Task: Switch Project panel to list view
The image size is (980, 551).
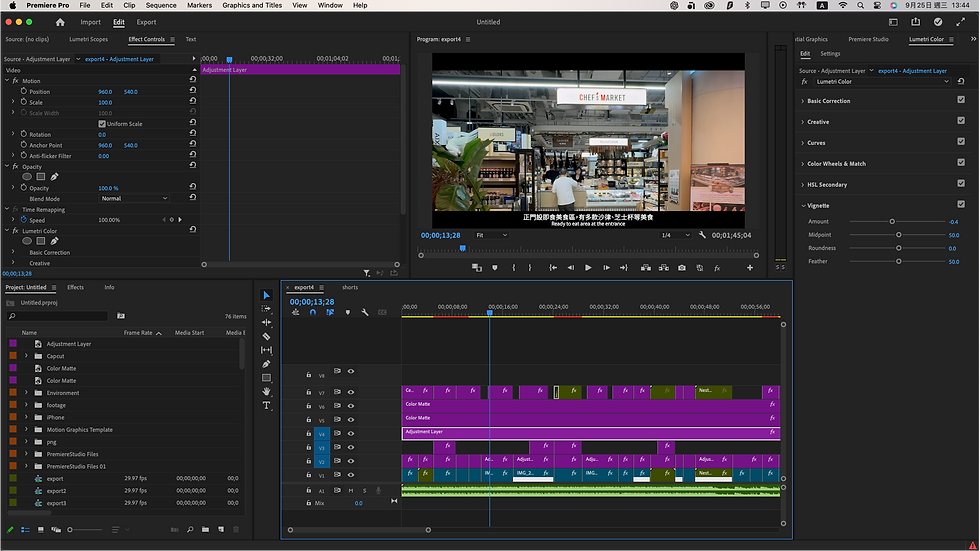Action: pyautogui.click(x=26, y=529)
